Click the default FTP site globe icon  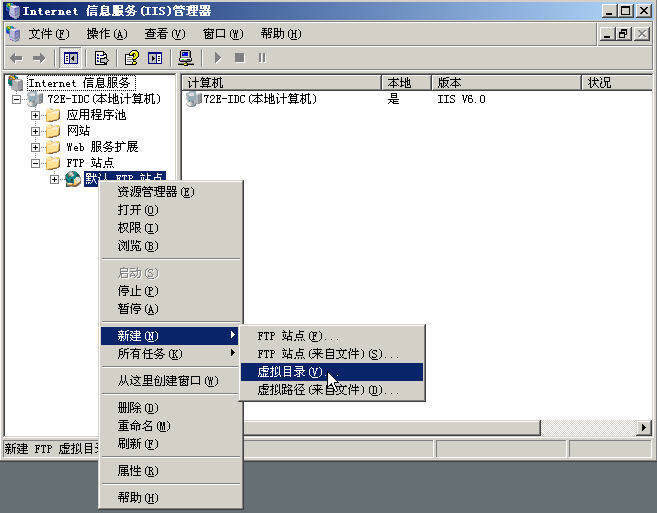pos(72,179)
